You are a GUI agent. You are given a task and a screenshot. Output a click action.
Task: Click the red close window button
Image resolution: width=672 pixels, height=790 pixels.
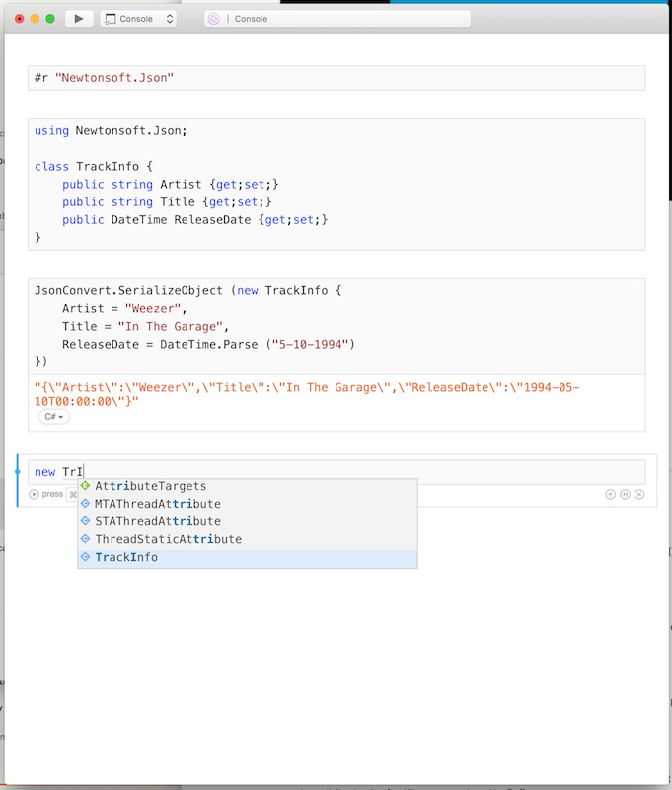pos(19,19)
